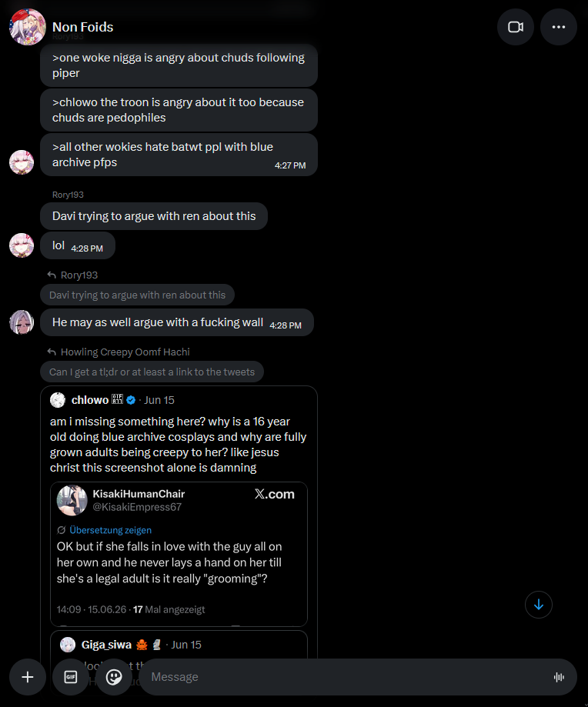Open the emoji picker

[x=114, y=677]
